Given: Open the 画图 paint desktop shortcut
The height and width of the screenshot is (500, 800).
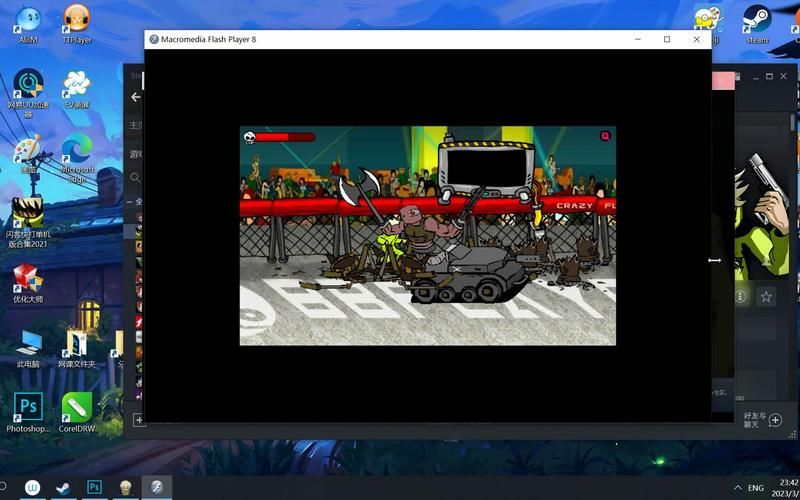Looking at the screenshot, I should pyautogui.click(x=29, y=155).
